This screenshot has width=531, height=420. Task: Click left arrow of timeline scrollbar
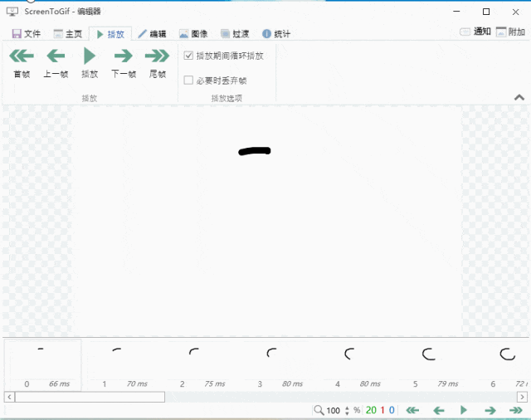[9, 397]
